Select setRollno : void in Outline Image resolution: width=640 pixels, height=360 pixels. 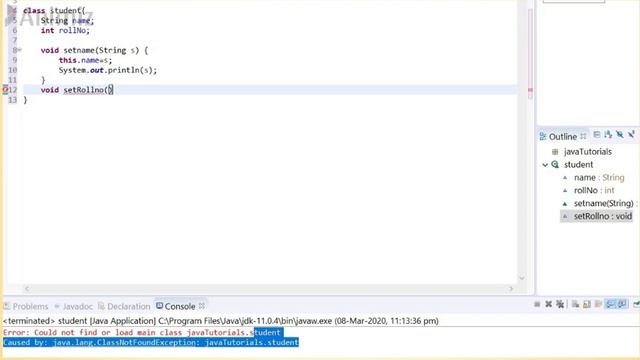tap(597, 216)
